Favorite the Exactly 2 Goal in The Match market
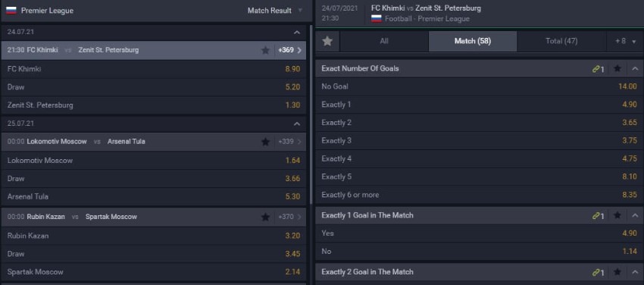Screen dimensions: 644x285 (617, 272)
